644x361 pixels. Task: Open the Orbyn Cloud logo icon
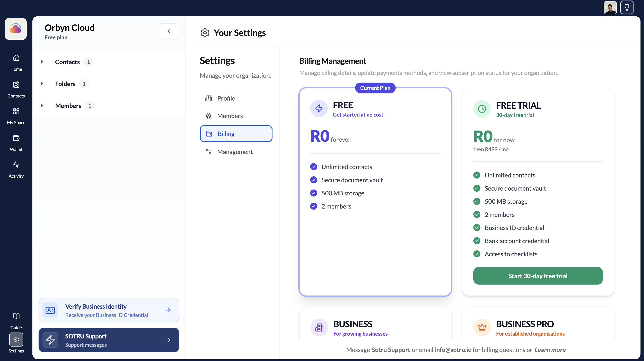pos(16,29)
